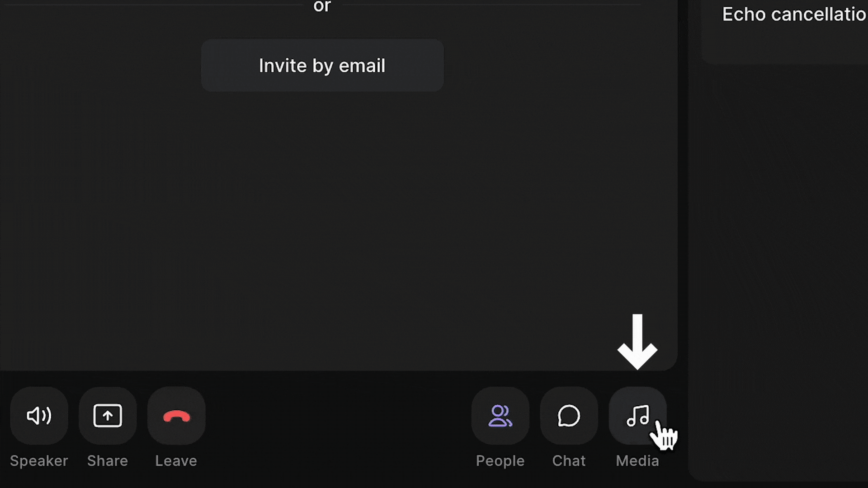The height and width of the screenshot is (488, 868).
Task: Click the Invite by email button
Action: [x=322, y=66]
